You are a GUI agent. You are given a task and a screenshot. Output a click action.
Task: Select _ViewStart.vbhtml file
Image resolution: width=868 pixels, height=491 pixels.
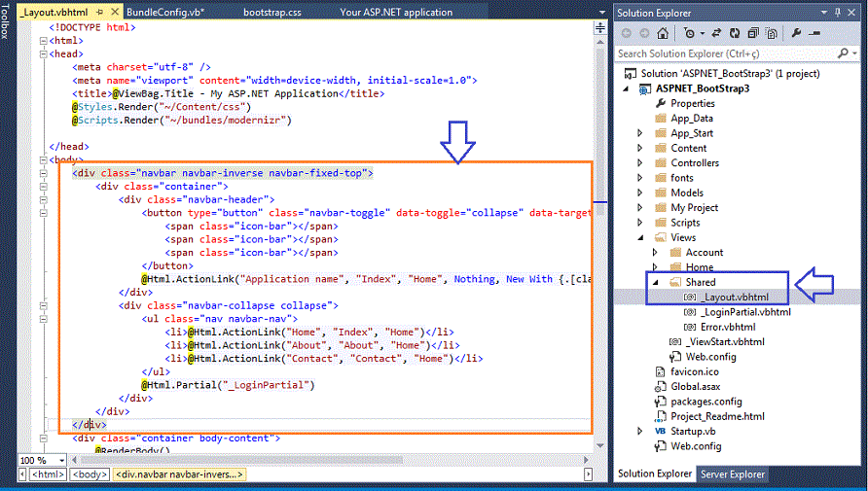(x=725, y=342)
